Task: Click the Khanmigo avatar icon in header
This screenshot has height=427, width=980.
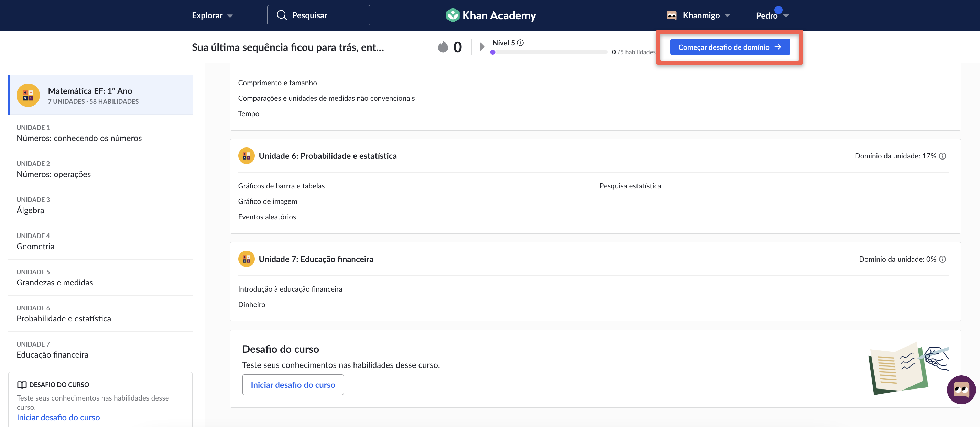Action: point(672,15)
